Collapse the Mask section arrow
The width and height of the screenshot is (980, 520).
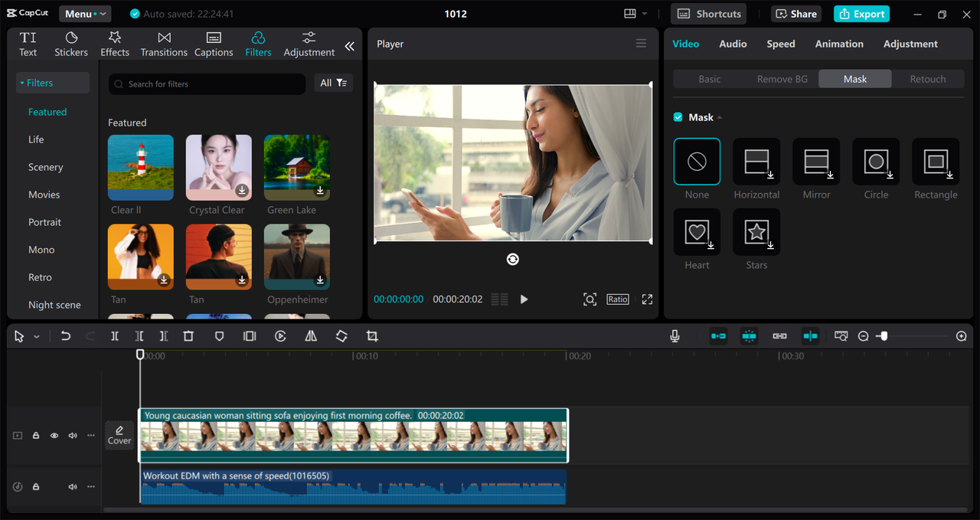[720, 117]
